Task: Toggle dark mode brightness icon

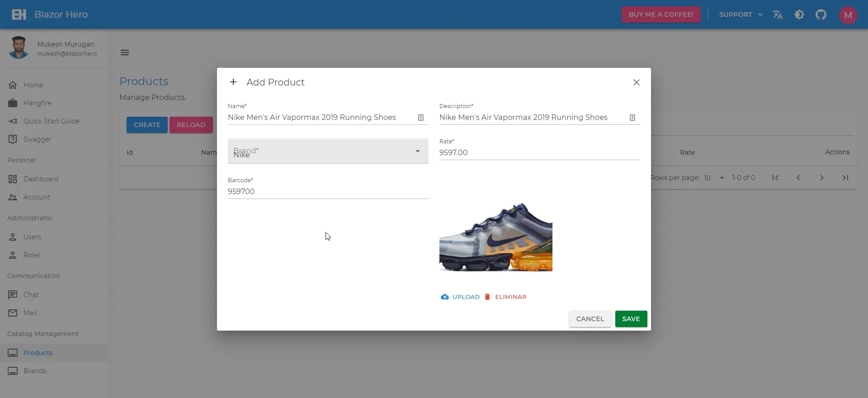Action: click(799, 14)
